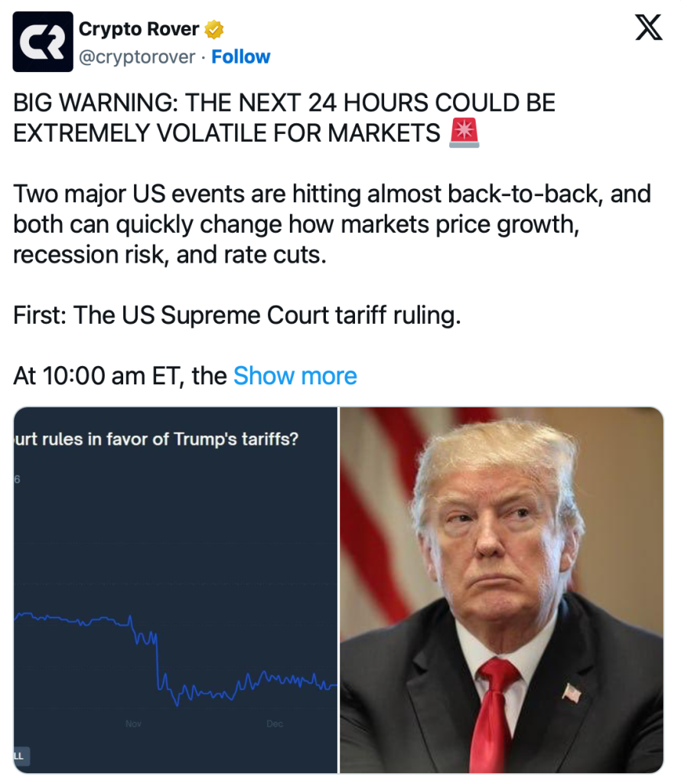Open the Trump photo thumbnail
The width and height of the screenshot is (681, 784).
[501, 590]
